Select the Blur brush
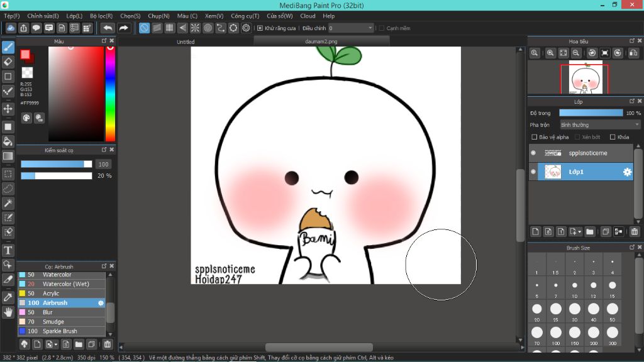The image size is (644, 362). click(62, 312)
